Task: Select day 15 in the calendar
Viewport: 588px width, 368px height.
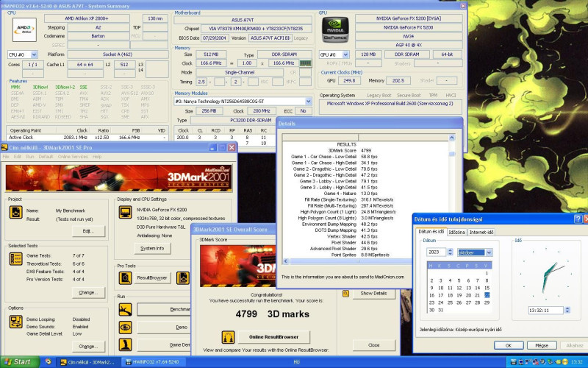Action: coord(487,288)
